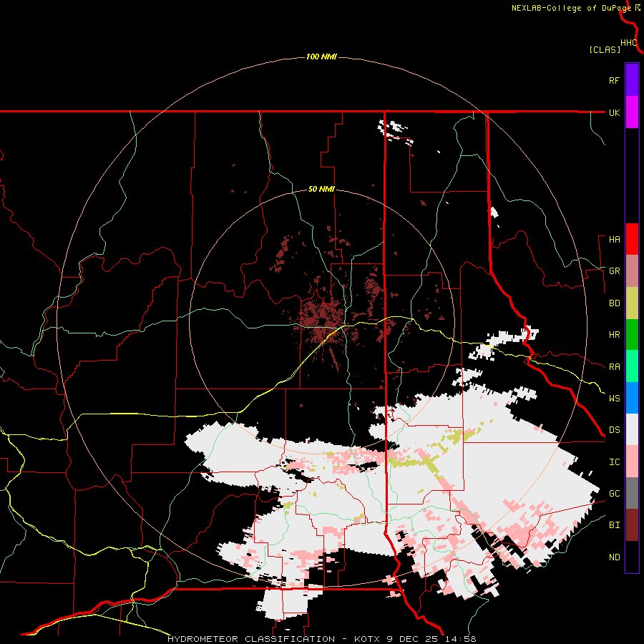Viewport: 644px width, 644px height.
Task: Click the ND black legend swatch
Action: tap(632, 557)
